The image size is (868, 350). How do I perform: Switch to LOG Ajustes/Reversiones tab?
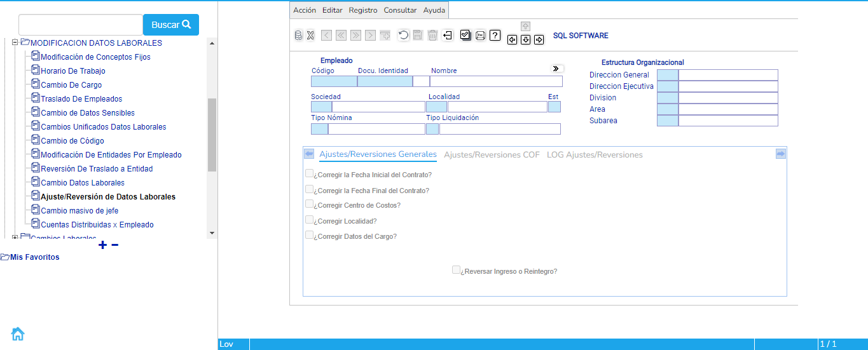[595, 154]
